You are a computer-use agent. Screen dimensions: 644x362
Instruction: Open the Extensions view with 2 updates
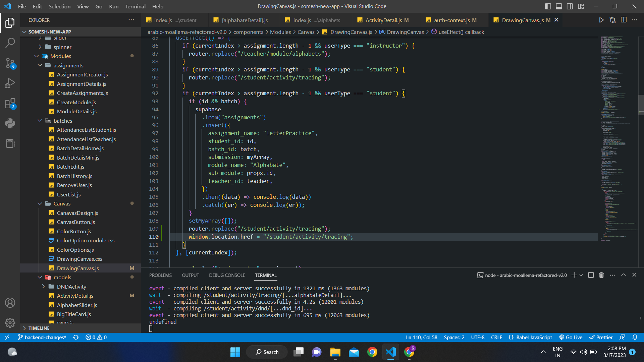click(x=10, y=103)
